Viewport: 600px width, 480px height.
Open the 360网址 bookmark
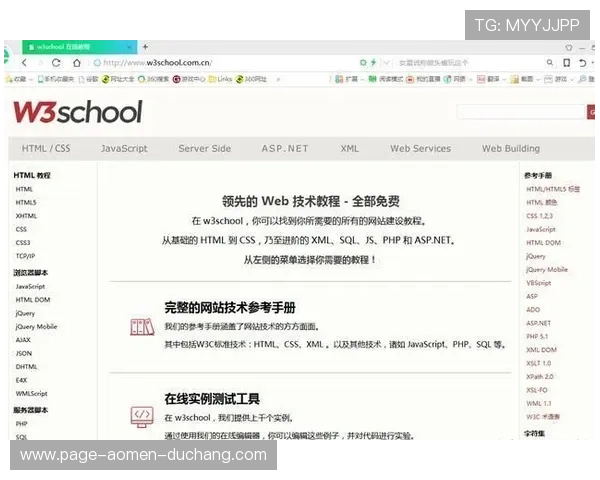[x=251, y=79]
